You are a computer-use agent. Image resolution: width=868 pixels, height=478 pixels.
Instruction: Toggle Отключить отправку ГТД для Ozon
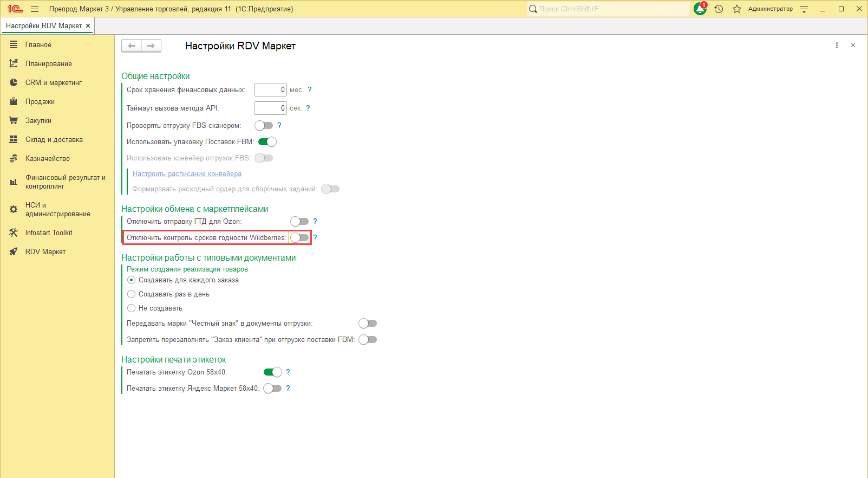pyautogui.click(x=299, y=221)
